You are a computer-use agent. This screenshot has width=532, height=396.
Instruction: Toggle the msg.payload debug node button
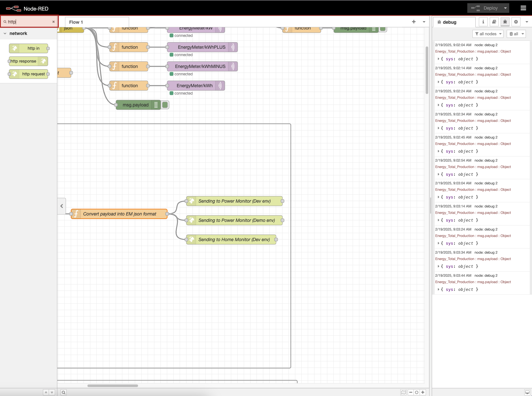[x=165, y=105]
